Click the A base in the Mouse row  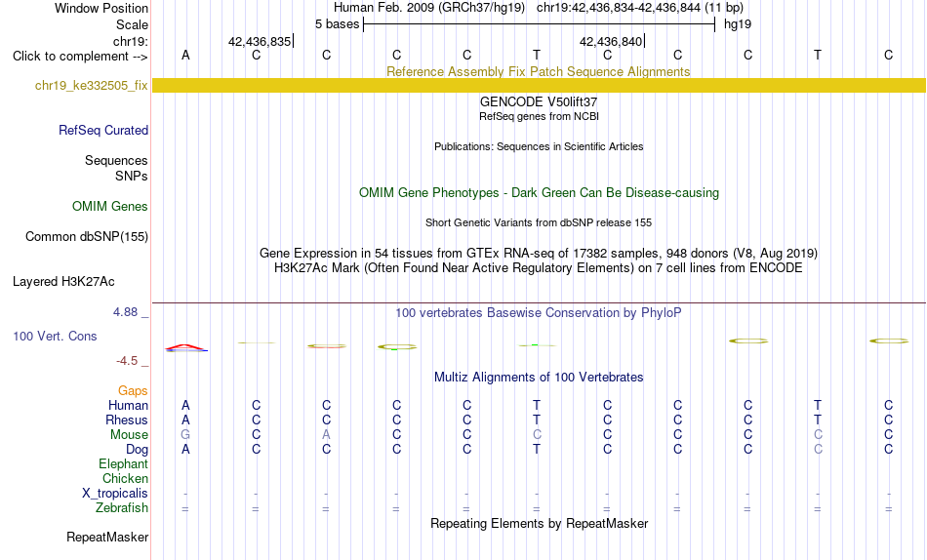[x=326, y=435]
